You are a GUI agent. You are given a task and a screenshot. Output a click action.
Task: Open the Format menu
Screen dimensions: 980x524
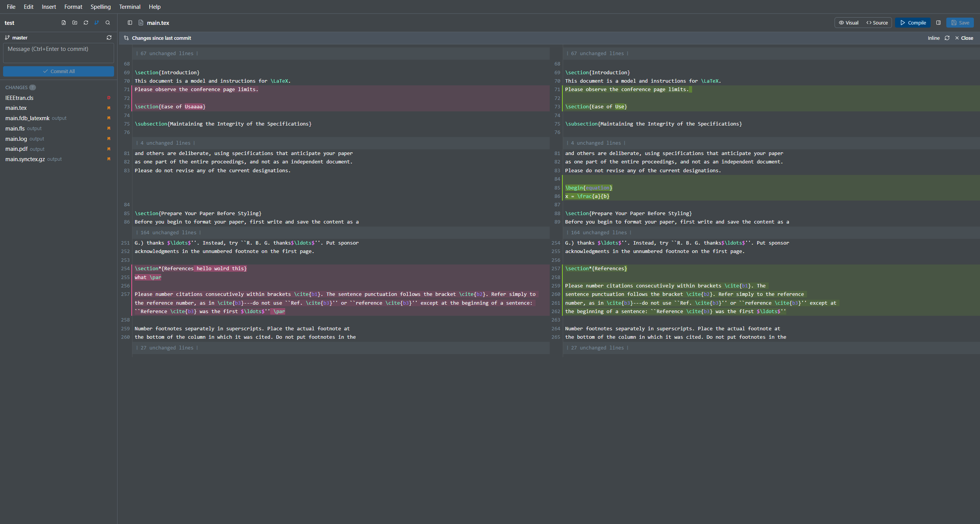click(x=73, y=7)
